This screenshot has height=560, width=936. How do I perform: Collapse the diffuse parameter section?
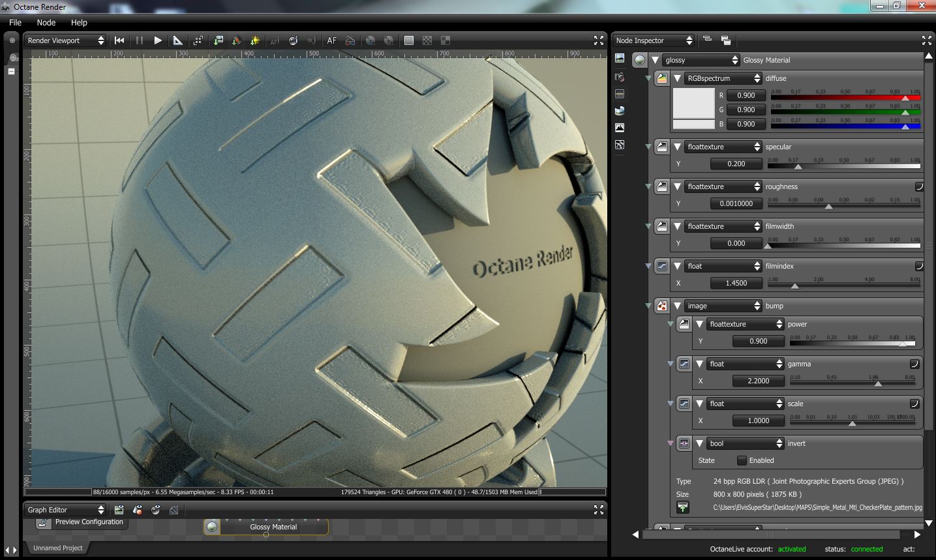677,78
